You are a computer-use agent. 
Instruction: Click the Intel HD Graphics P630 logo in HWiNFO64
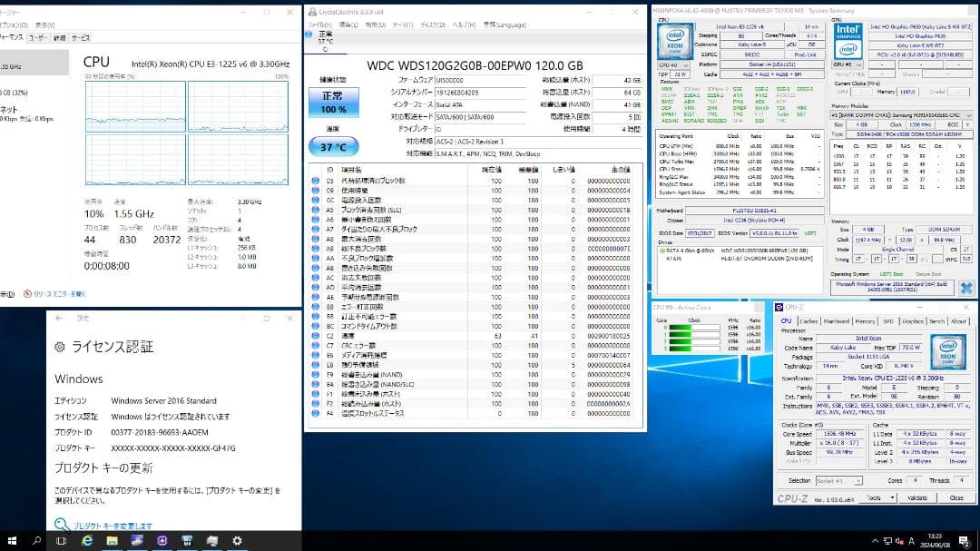point(848,41)
